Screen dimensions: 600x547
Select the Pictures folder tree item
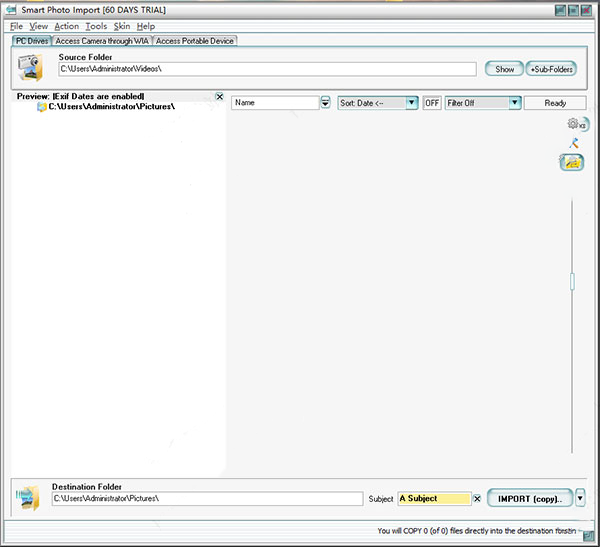[111, 106]
